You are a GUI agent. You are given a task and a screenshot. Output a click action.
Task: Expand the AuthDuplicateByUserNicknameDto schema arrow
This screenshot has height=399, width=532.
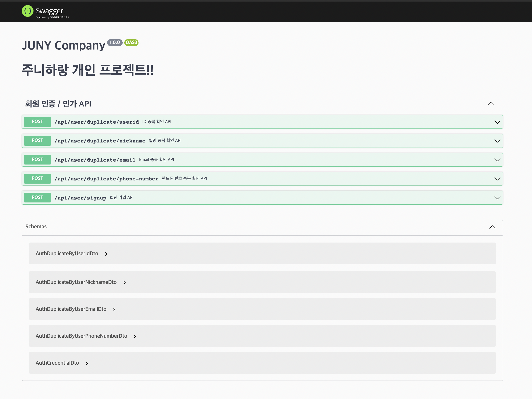[125, 282]
